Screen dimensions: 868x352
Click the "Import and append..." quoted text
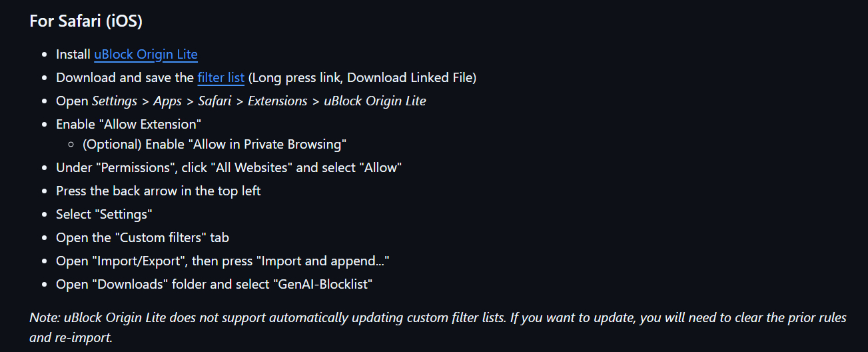point(323,261)
